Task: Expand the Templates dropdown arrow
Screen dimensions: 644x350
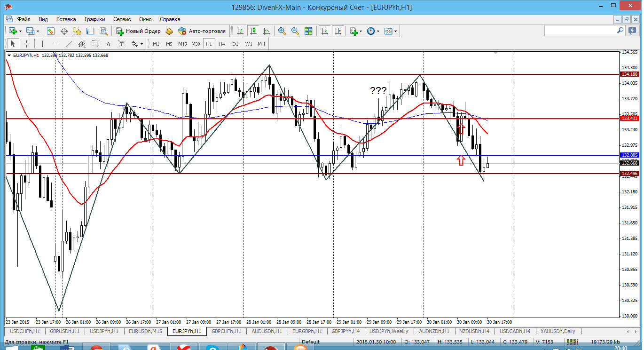Action: (396, 31)
